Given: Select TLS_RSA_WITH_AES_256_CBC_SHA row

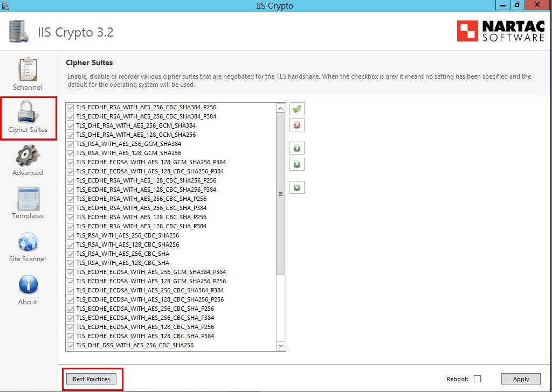Looking at the screenshot, I should coord(171,254).
